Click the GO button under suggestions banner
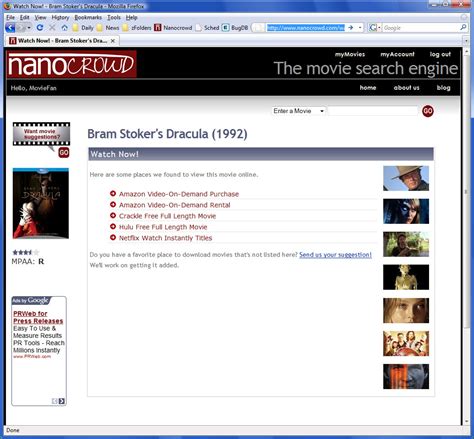474x439 pixels. [x=64, y=153]
